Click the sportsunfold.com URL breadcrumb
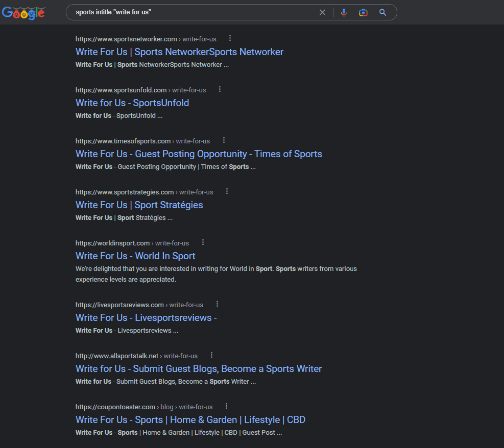Screen dimensions: 504x448 (x=141, y=90)
